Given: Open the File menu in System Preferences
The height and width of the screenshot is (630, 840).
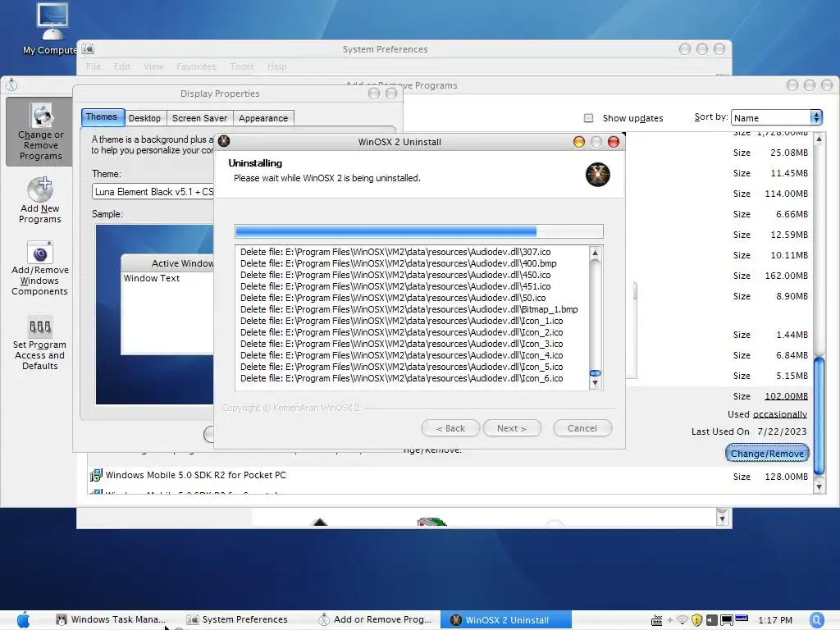Looking at the screenshot, I should click(x=94, y=66).
